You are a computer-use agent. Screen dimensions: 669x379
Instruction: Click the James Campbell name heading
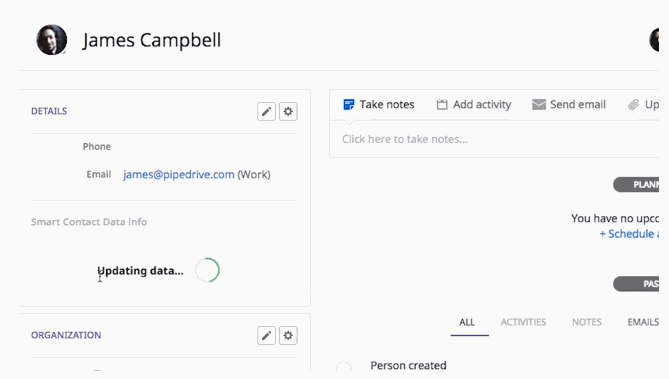point(152,40)
